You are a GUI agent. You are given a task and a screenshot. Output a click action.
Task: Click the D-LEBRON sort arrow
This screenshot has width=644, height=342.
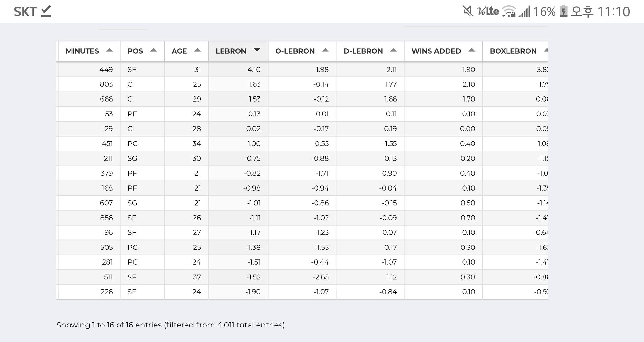pos(393,50)
